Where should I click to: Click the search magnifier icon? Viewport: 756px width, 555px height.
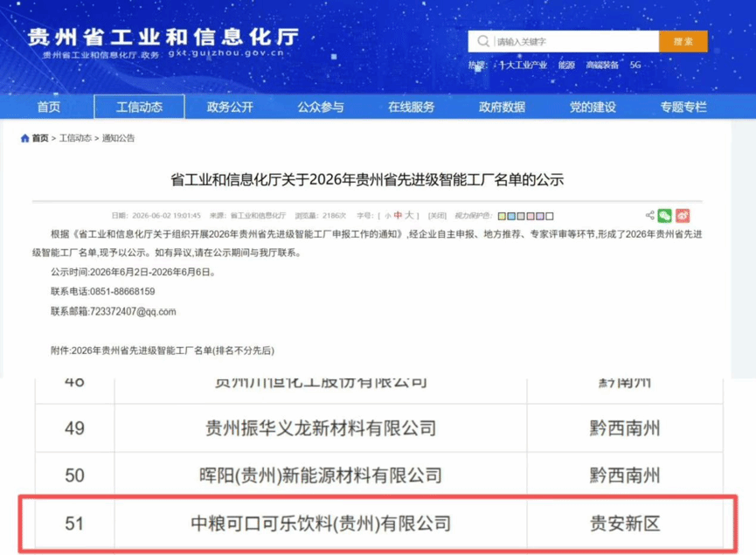point(482,41)
